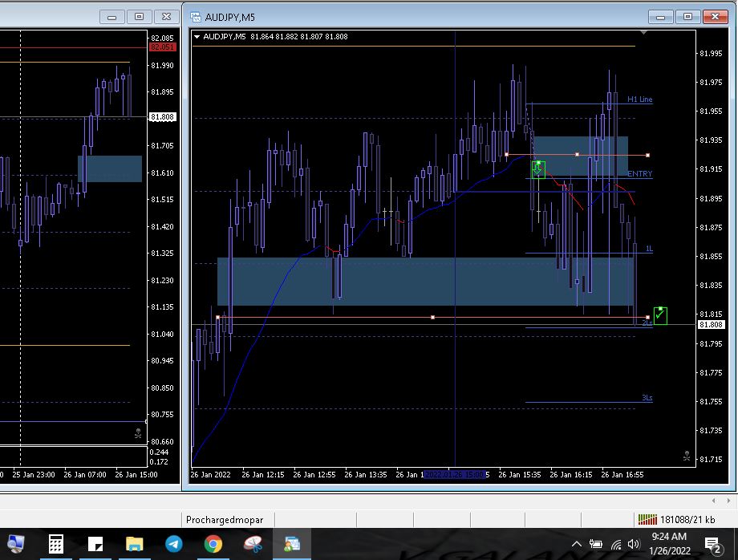Screen dimensions: 738x560
Task: Show hidden system tray icons
Action: [576, 545]
